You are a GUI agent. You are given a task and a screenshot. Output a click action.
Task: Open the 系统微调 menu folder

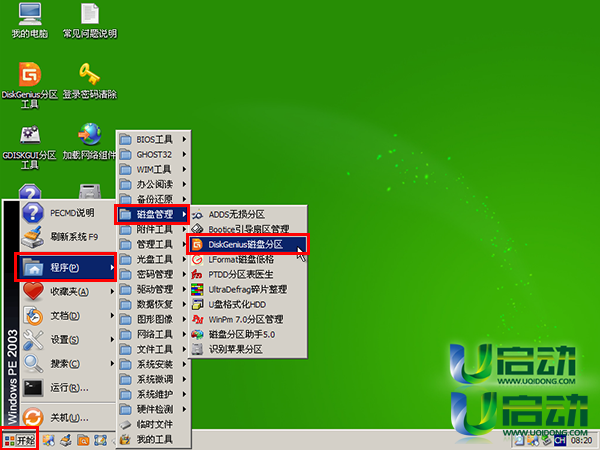(x=153, y=379)
